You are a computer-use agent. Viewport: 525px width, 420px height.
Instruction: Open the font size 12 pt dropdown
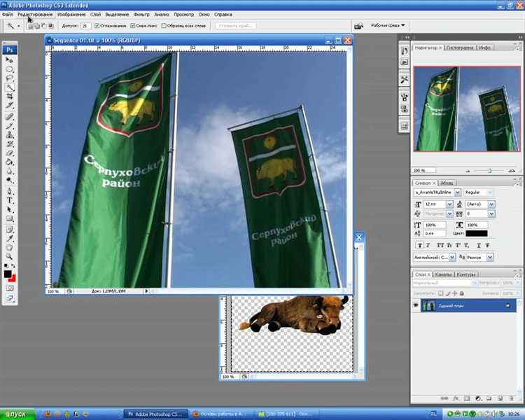point(449,204)
